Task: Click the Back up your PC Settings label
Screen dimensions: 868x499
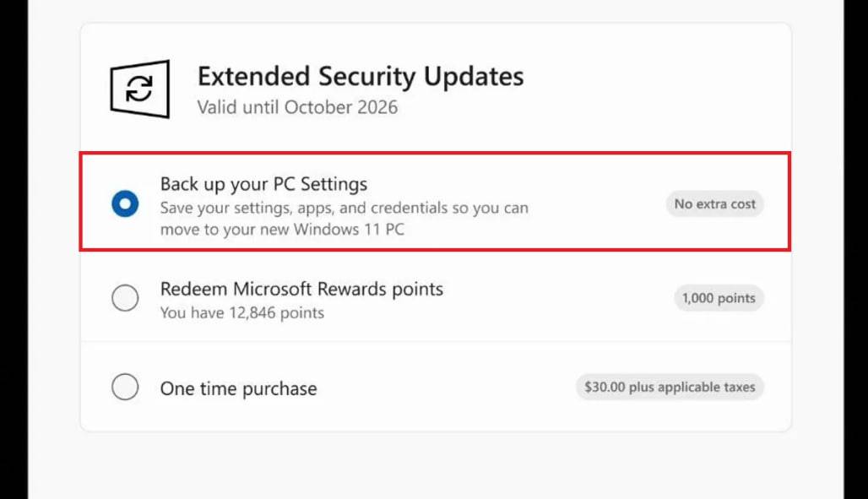Action: pyautogui.click(x=263, y=183)
